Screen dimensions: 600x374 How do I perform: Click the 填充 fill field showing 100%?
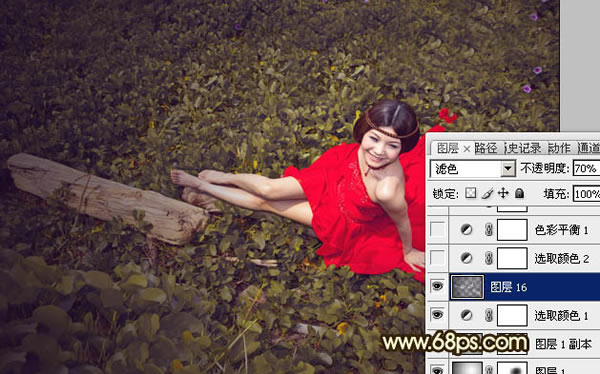tap(586, 194)
